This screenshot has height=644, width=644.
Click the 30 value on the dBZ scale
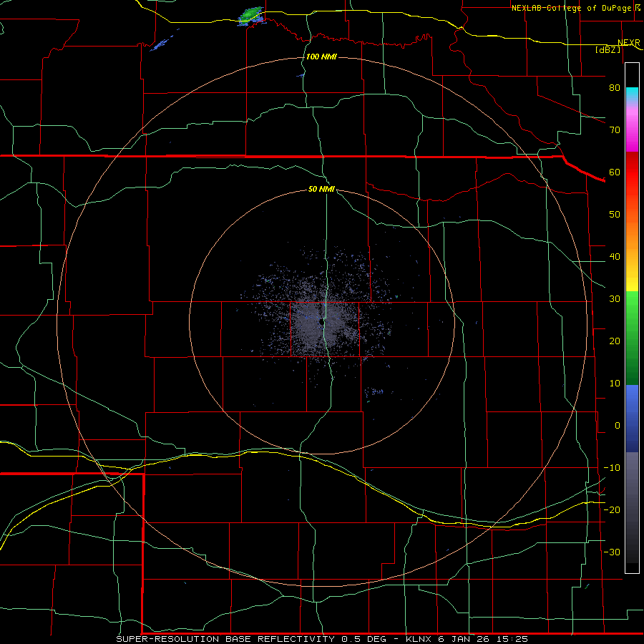615,298
